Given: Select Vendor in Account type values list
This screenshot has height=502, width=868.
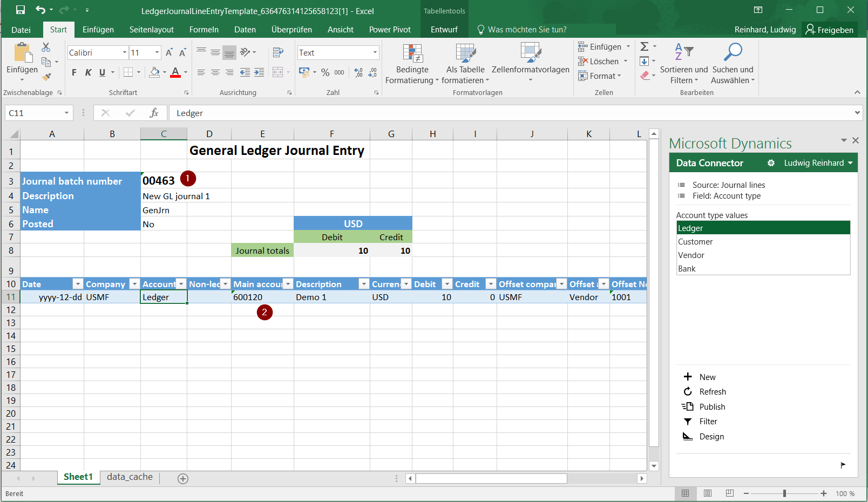Looking at the screenshot, I should [x=691, y=255].
